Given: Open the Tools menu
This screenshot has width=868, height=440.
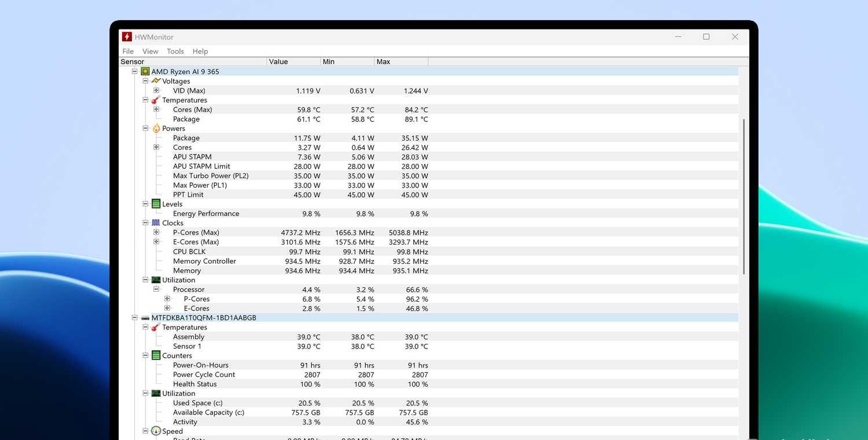Looking at the screenshot, I should (175, 51).
